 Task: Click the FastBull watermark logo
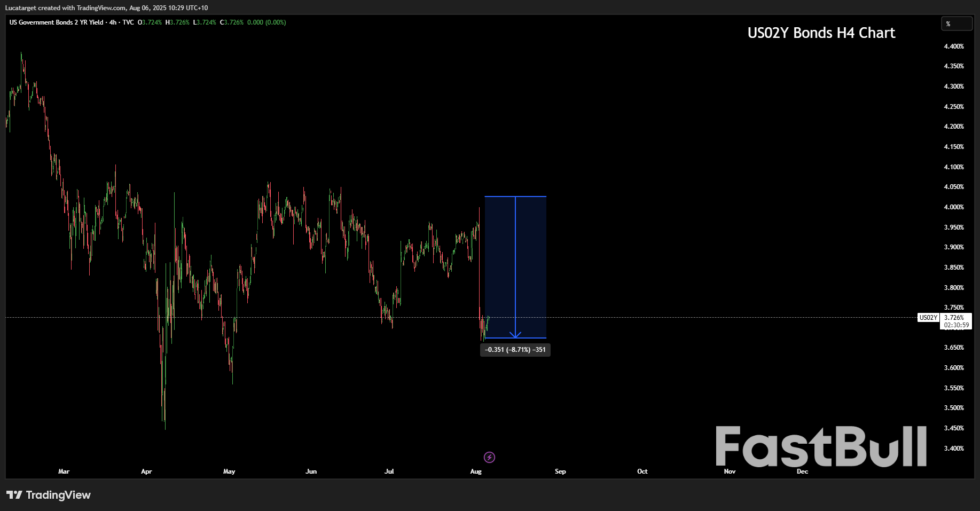(x=821, y=447)
